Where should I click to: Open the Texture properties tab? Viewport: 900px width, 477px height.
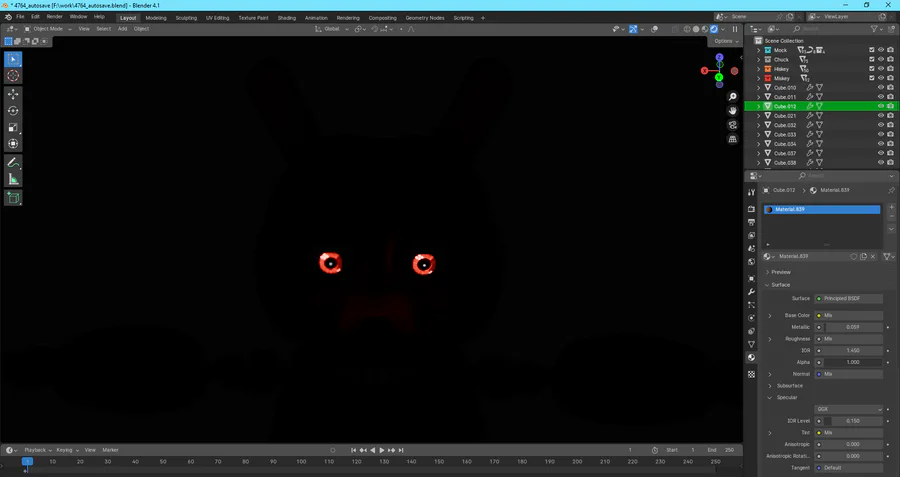click(x=751, y=374)
